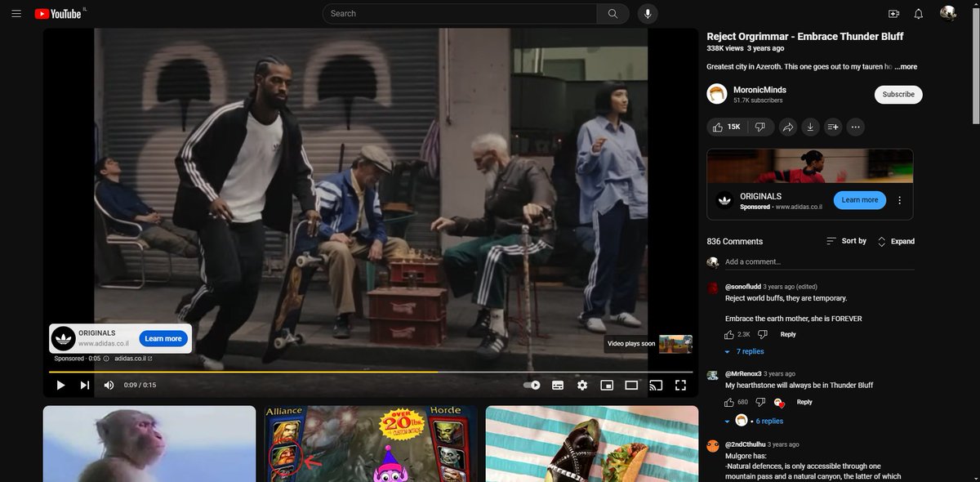Click the Adidas logo in sidebar ad
The width and height of the screenshot is (980, 482).
point(724,200)
